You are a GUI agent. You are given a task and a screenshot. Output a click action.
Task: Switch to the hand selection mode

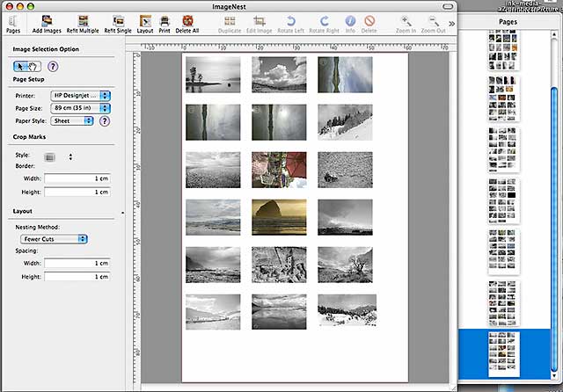tap(33, 66)
